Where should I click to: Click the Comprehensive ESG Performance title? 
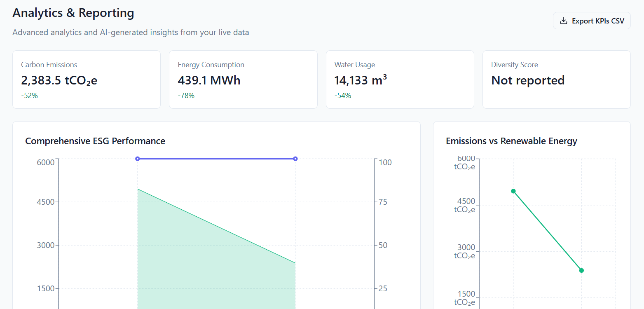click(95, 141)
